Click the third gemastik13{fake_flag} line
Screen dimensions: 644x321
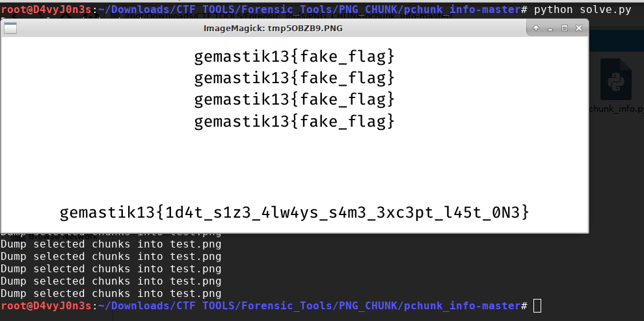pos(294,99)
